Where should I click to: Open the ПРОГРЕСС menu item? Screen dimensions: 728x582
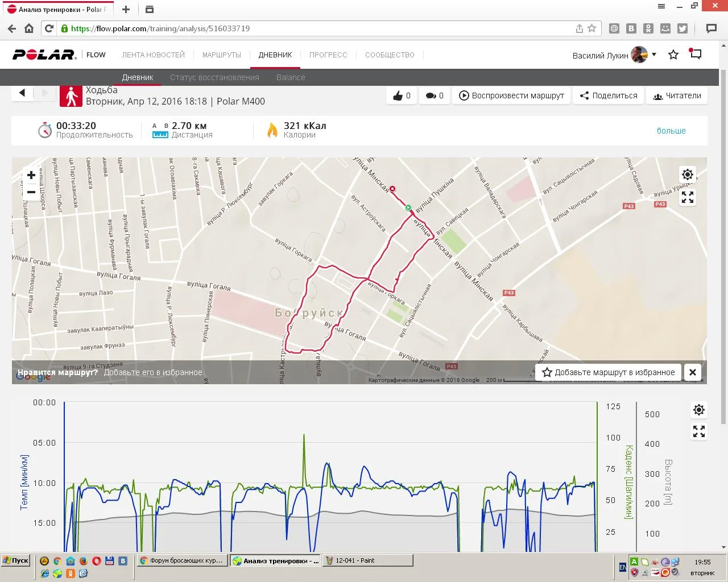coord(328,55)
